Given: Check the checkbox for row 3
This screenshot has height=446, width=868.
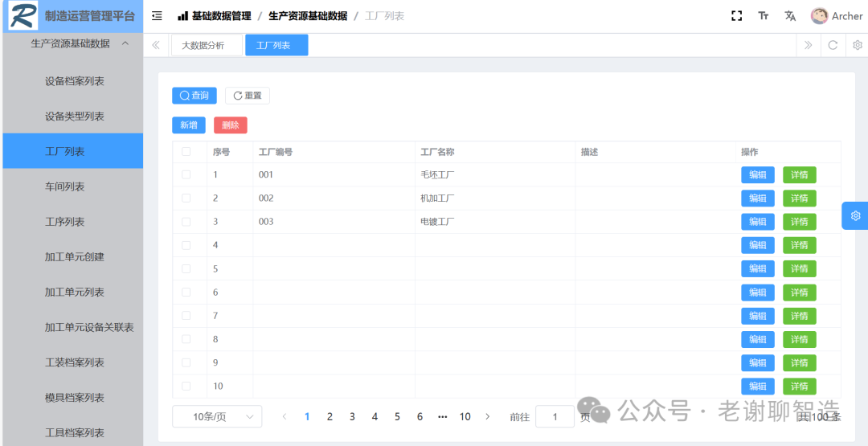Looking at the screenshot, I should [x=186, y=221].
